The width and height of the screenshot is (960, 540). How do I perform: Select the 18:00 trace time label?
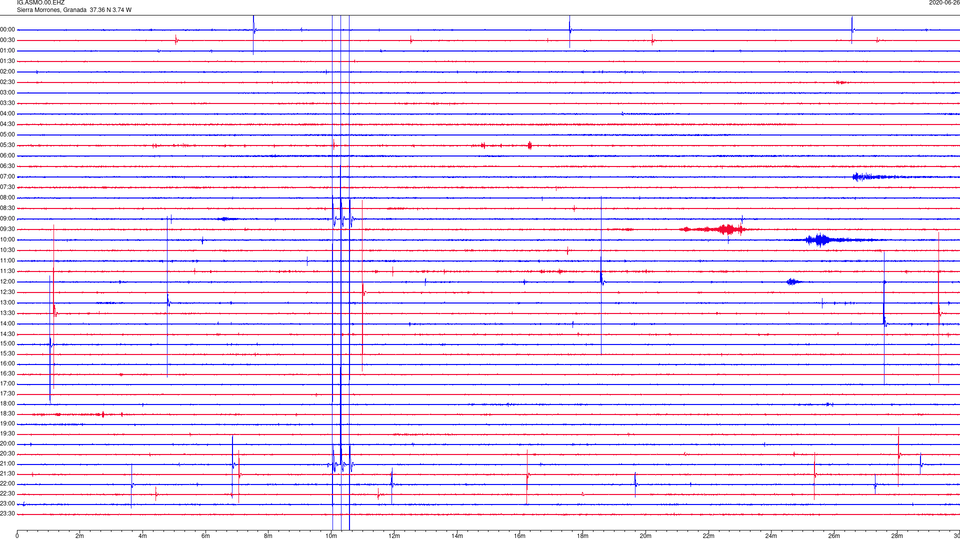tap(8, 403)
